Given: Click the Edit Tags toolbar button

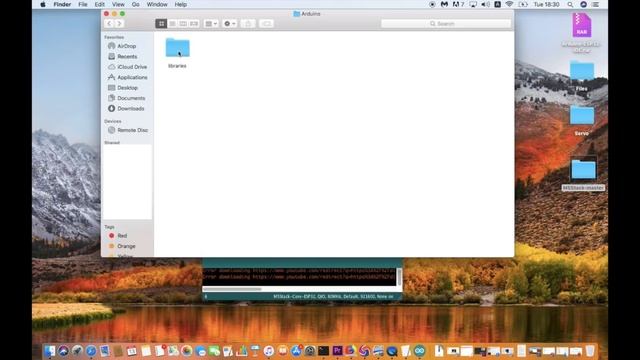Looking at the screenshot, I should click(x=266, y=24).
